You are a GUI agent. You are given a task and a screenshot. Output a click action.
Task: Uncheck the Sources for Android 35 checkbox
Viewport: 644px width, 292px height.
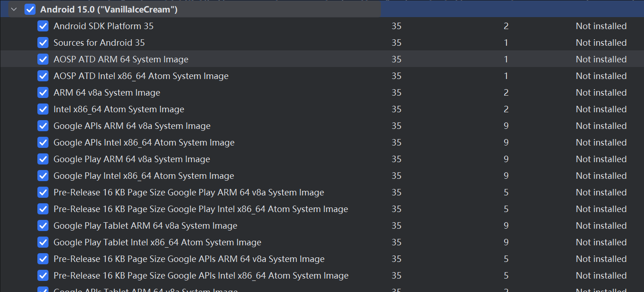[x=43, y=43]
